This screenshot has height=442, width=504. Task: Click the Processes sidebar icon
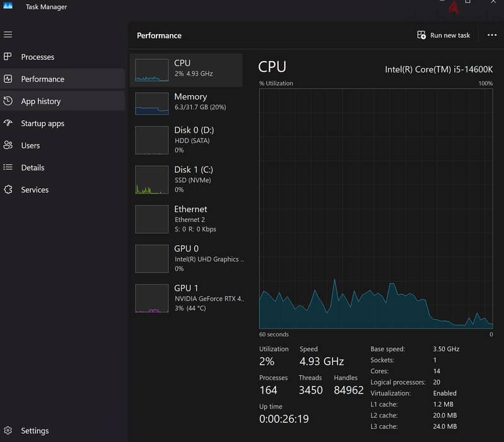pyautogui.click(x=8, y=57)
